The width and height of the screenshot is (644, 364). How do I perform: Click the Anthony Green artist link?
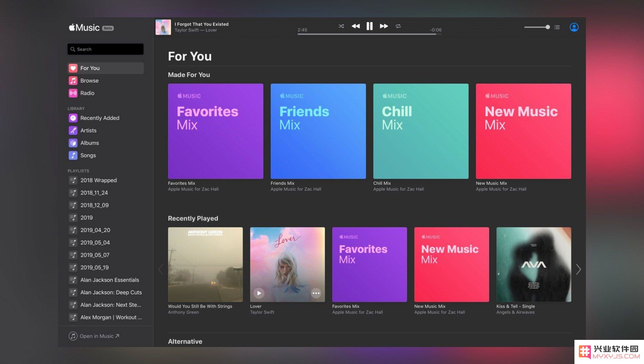[184, 312]
